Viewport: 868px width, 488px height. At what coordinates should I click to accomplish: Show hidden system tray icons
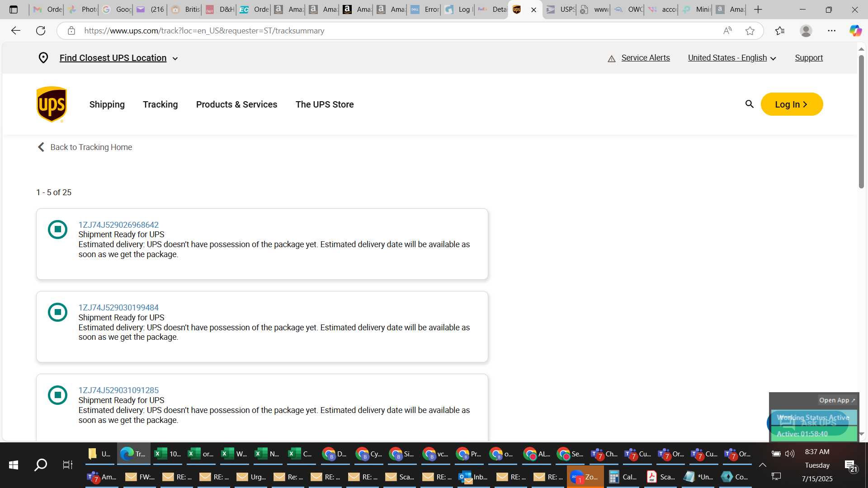(x=762, y=465)
